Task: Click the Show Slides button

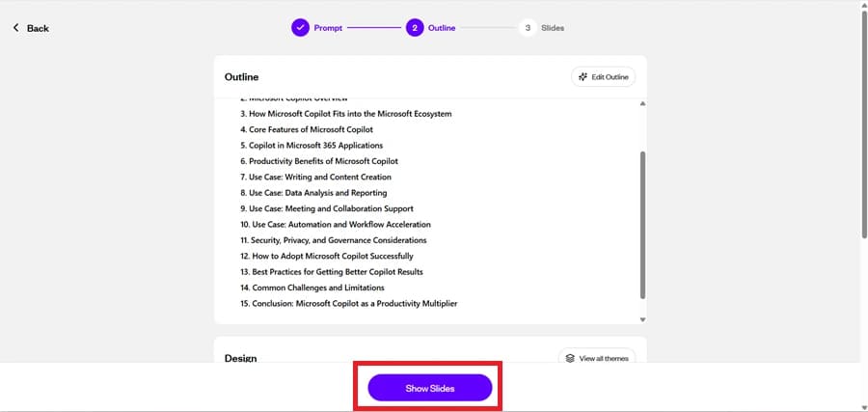Action: [x=429, y=388]
